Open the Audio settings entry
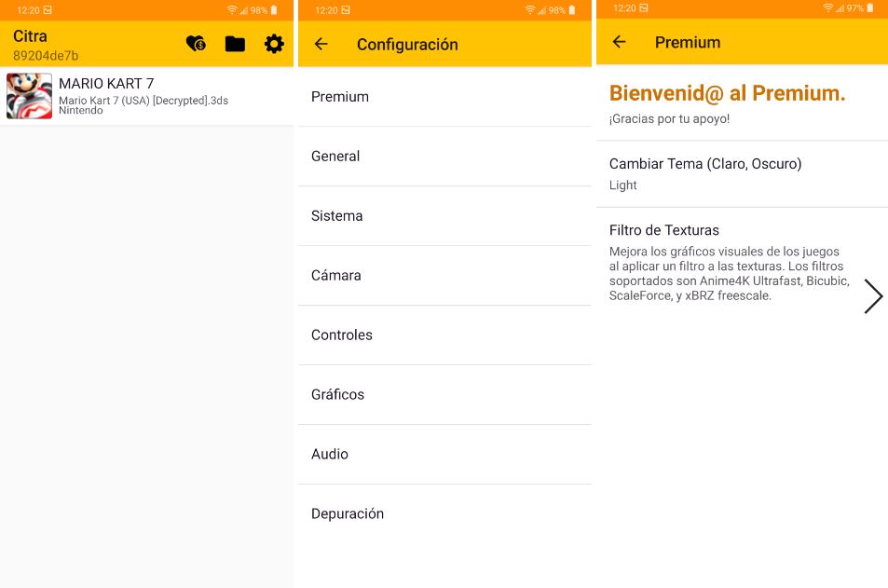The width and height of the screenshot is (888, 588). [x=444, y=454]
